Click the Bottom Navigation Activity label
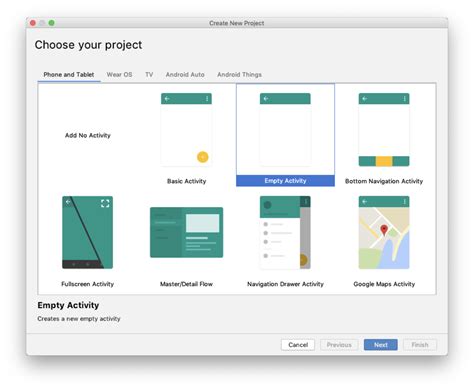 tap(384, 181)
